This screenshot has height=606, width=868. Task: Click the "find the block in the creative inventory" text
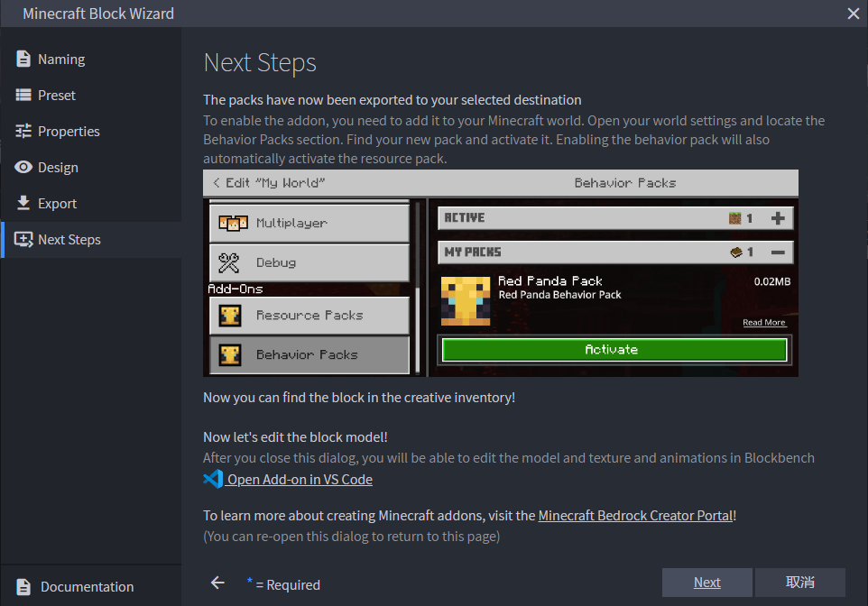point(359,398)
